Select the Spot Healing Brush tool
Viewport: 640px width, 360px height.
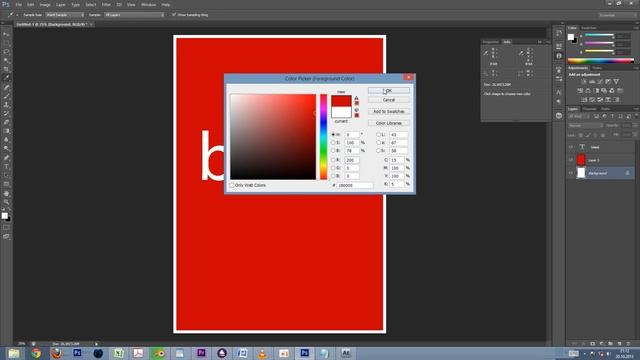(6, 87)
